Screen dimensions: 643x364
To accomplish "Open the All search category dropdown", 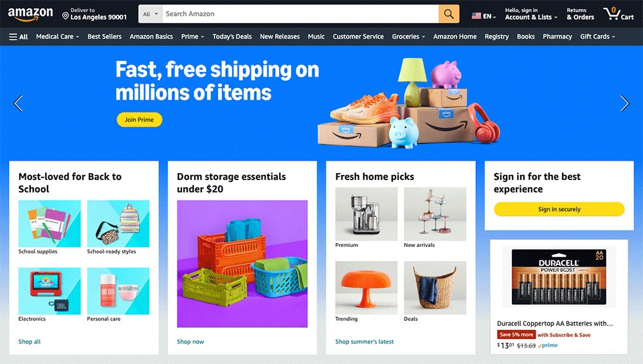I will coord(150,14).
